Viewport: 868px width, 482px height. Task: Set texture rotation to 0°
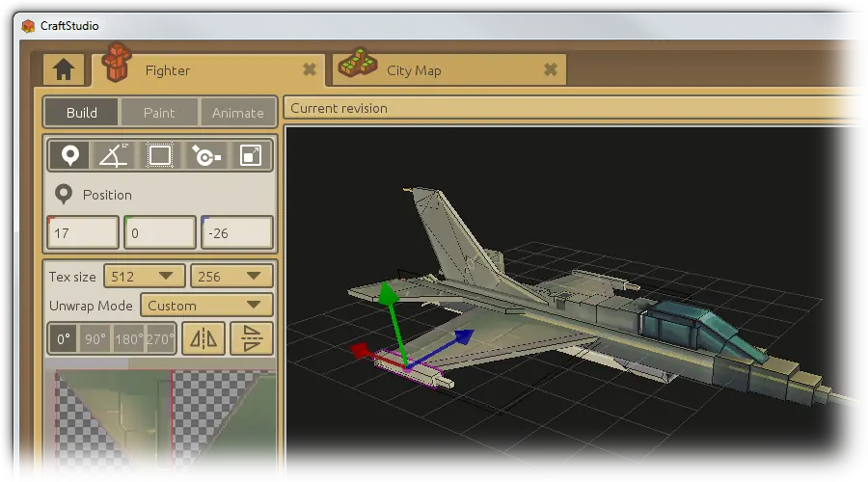[64, 338]
